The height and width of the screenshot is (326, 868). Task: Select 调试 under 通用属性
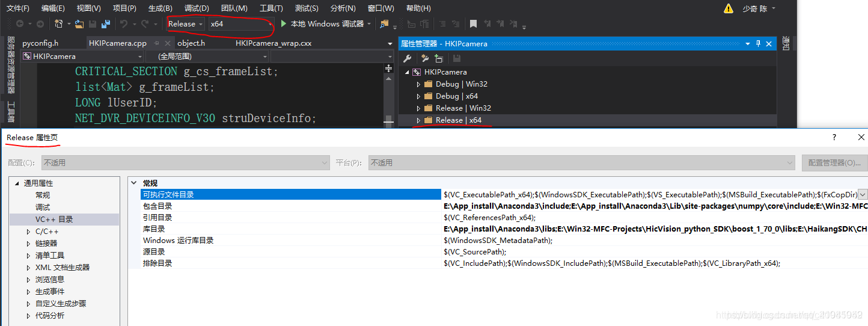[43, 208]
